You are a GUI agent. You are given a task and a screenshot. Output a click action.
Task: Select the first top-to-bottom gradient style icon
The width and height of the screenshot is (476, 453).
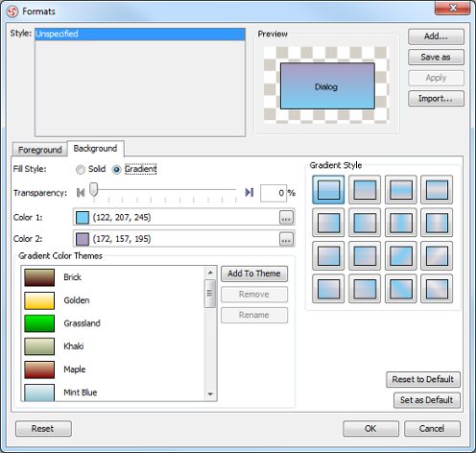tap(328, 190)
